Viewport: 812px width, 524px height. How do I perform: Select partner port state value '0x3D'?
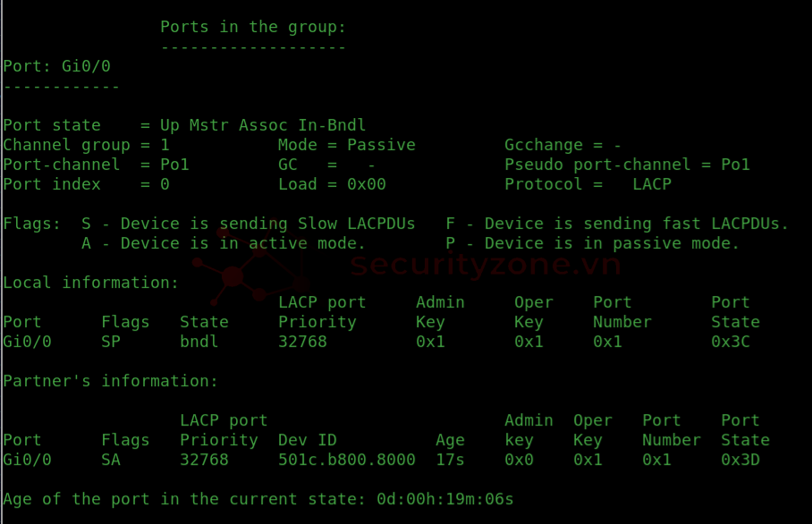[x=740, y=460]
